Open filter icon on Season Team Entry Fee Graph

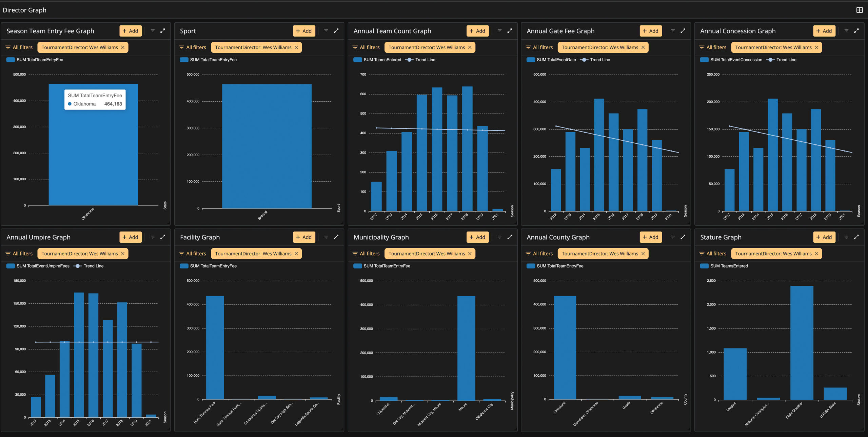pyautogui.click(x=153, y=31)
